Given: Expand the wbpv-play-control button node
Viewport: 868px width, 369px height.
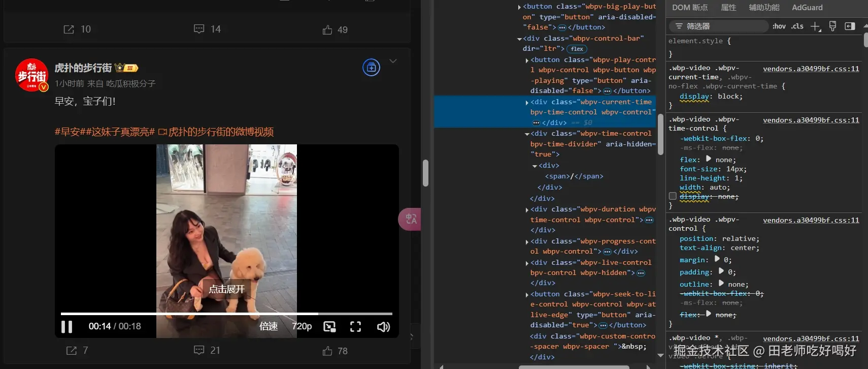Looking at the screenshot, I should tap(527, 60).
